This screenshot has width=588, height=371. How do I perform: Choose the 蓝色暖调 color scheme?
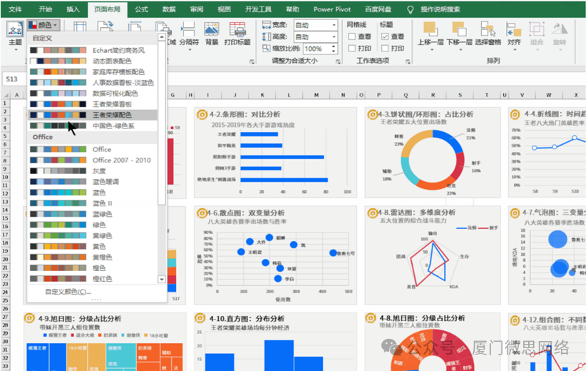[x=93, y=182]
